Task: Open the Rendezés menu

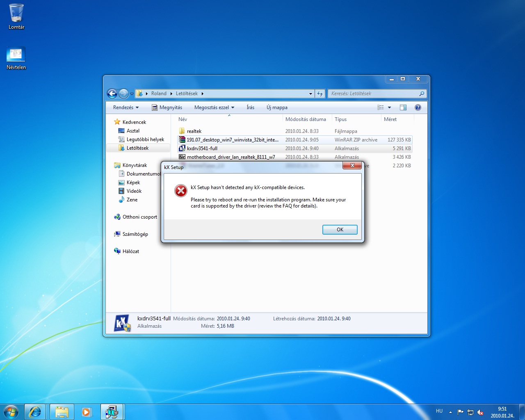Action: click(x=126, y=107)
